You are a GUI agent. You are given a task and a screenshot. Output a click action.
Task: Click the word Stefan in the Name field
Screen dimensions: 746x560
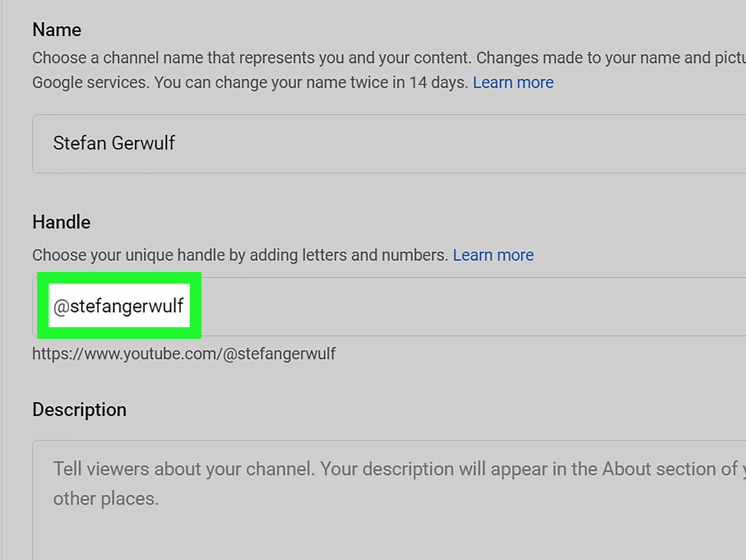click(x=80, y=143)
